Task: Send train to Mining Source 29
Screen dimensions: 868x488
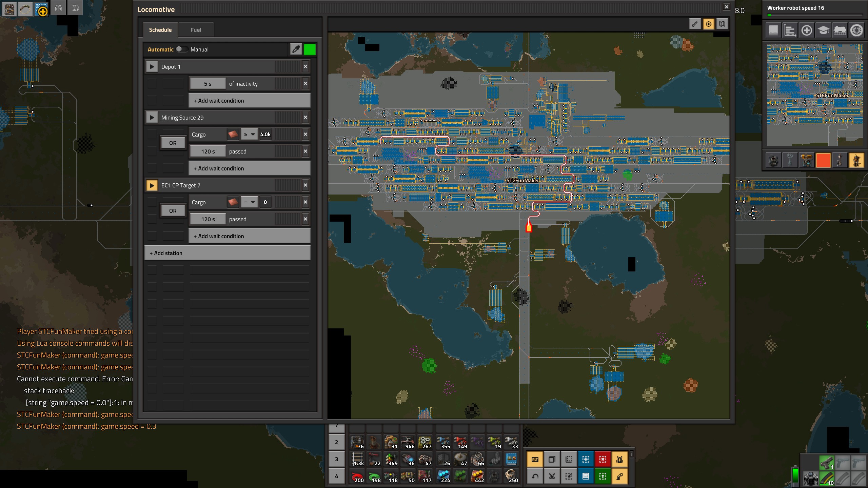Action: point(152,118)
